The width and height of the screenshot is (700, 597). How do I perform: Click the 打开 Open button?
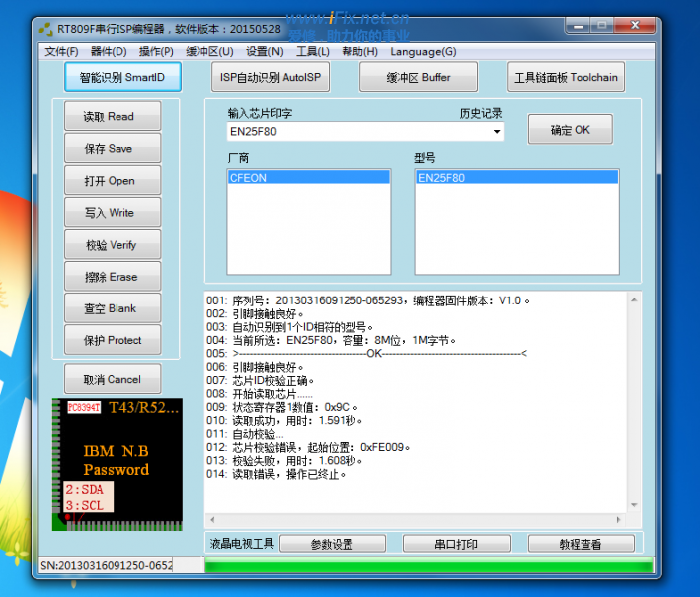pos(113,181)
